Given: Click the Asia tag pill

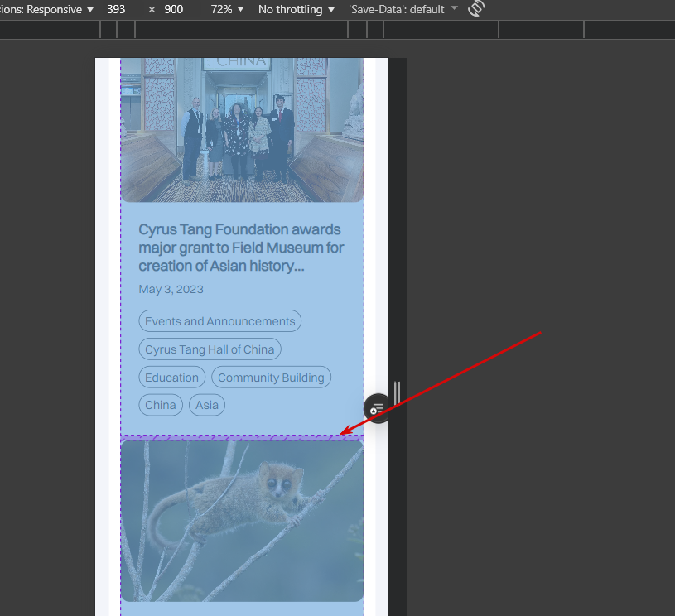Looking at the screenshot, I should click(x=207, y=405).
